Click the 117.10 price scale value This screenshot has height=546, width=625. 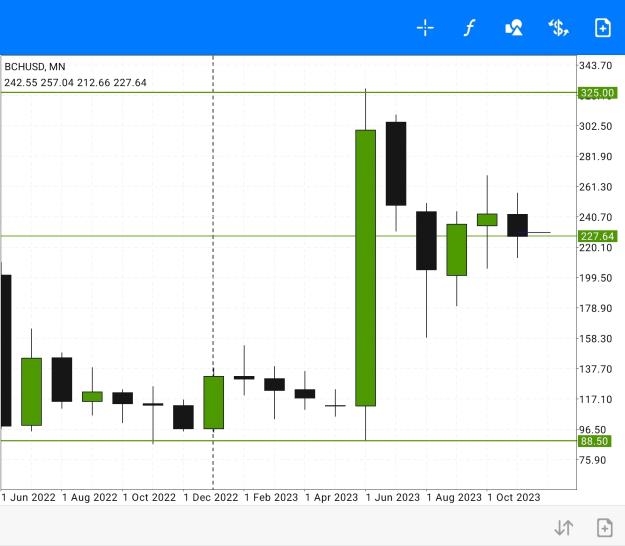[x=595, y=399]
